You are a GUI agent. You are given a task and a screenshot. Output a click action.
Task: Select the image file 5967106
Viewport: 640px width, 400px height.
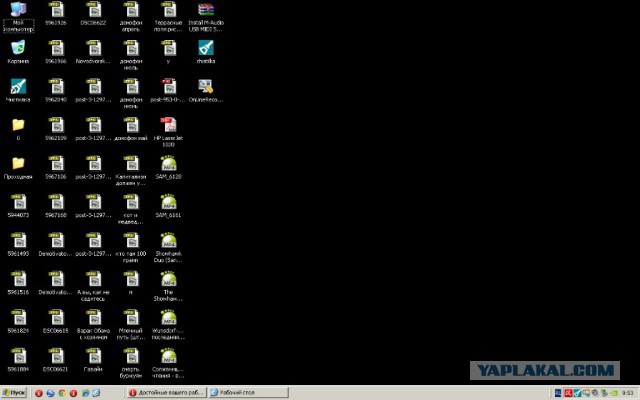pos(56,167)
